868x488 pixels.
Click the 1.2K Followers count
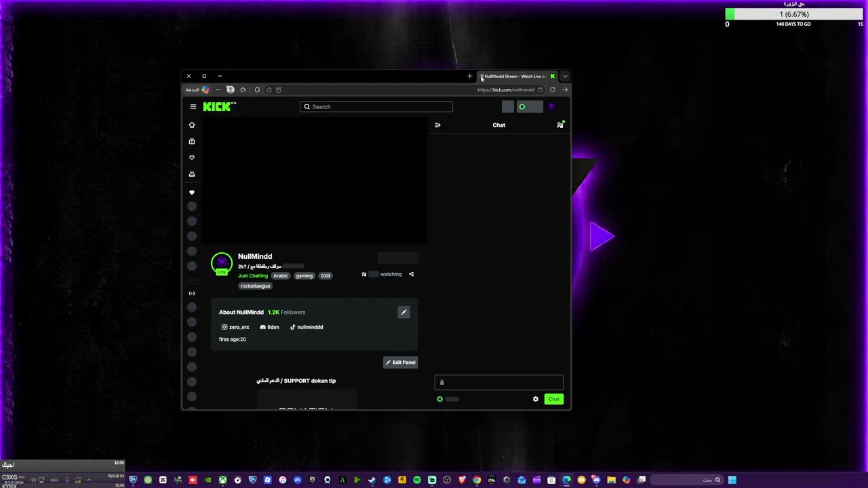[x=287, y=312]
